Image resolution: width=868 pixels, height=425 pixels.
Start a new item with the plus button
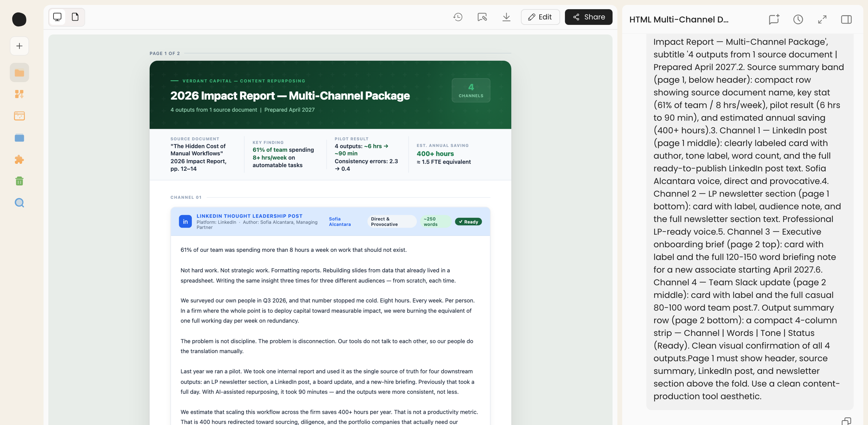pyautogui.click(x=19, y=46)
